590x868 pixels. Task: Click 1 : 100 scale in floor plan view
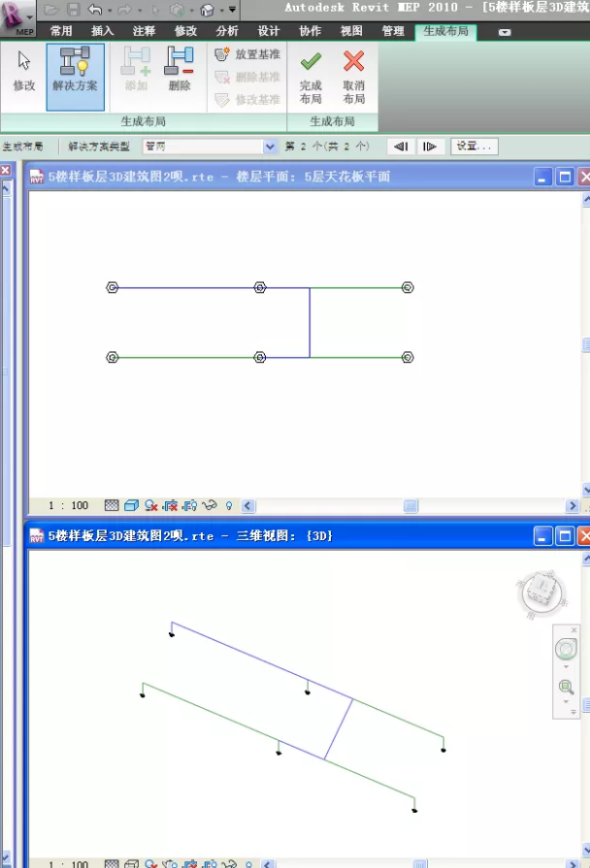point(68,505)
